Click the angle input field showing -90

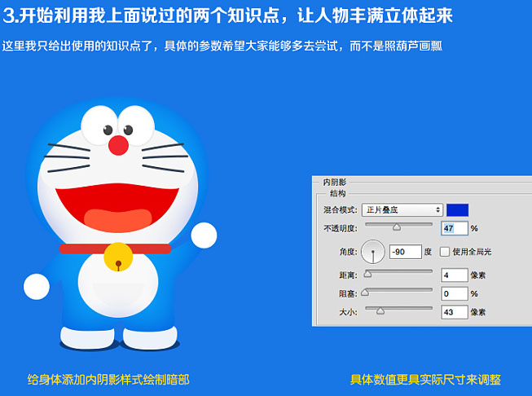tap(406, 252)
